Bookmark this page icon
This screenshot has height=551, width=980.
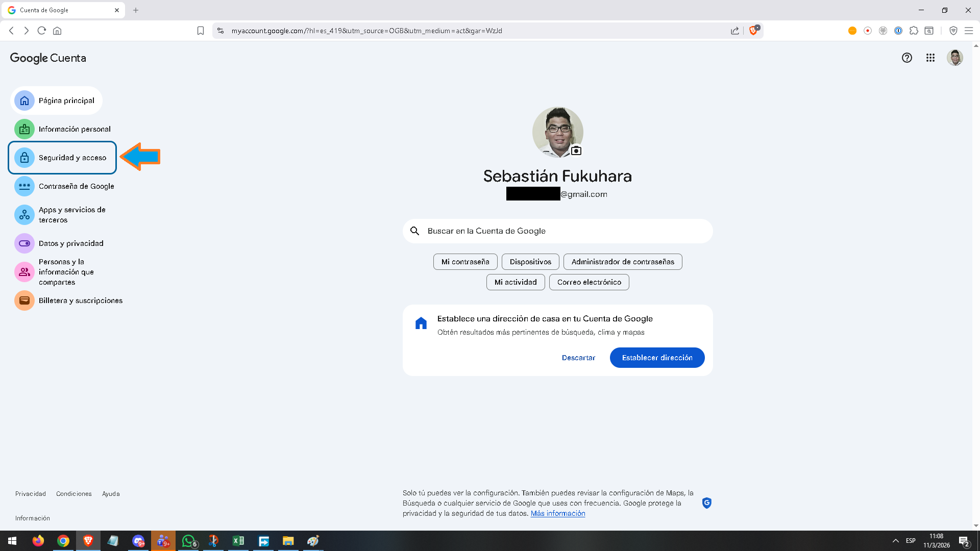[x=201, y=31]
